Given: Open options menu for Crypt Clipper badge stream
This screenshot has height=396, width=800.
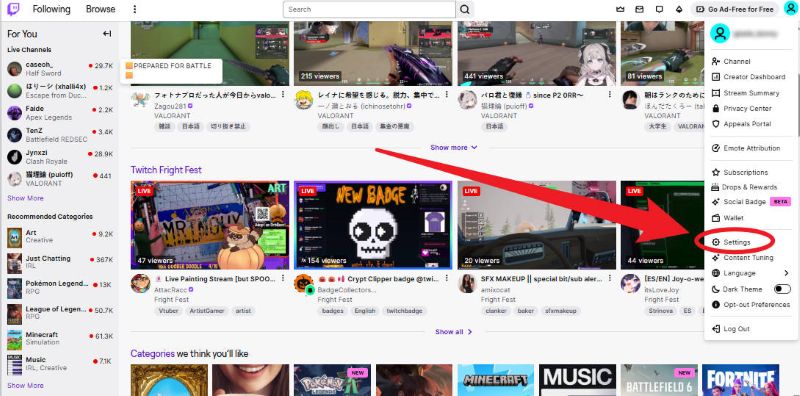Looking at the screenshot, I should point(446,279).
